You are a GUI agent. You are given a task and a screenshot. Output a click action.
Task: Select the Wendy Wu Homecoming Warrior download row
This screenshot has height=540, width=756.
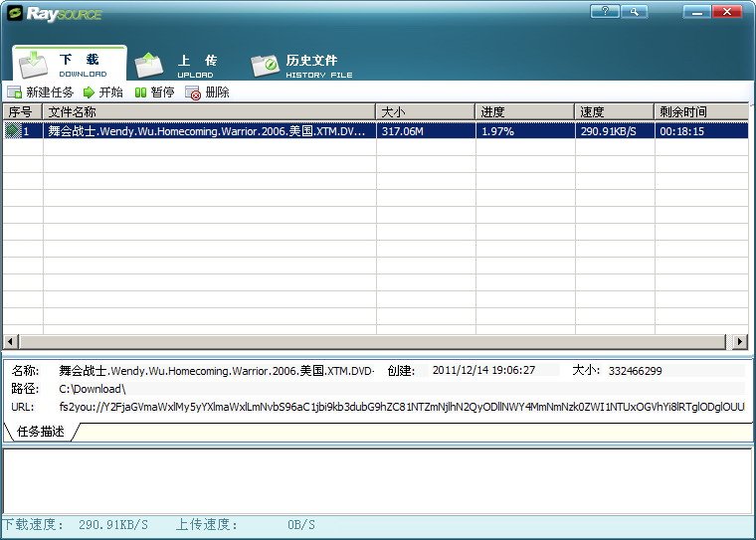tap(207, 131)
